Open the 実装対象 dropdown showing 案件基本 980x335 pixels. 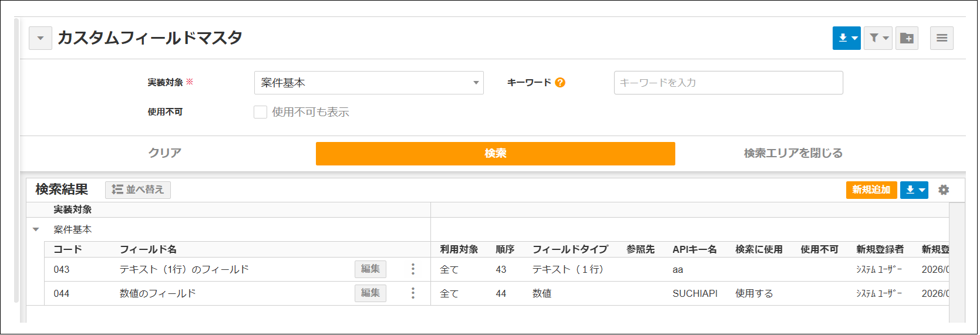pos(368,83)
